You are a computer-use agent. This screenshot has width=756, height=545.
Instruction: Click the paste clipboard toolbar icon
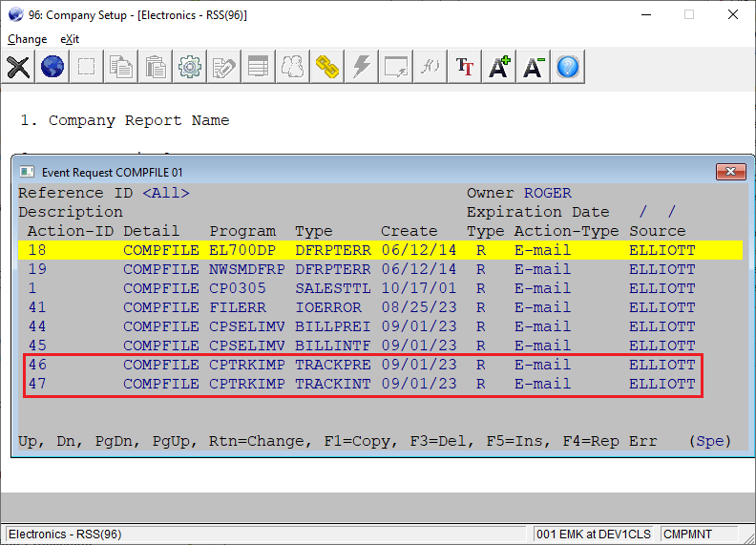pyautogui.click(x=156, y=67)
